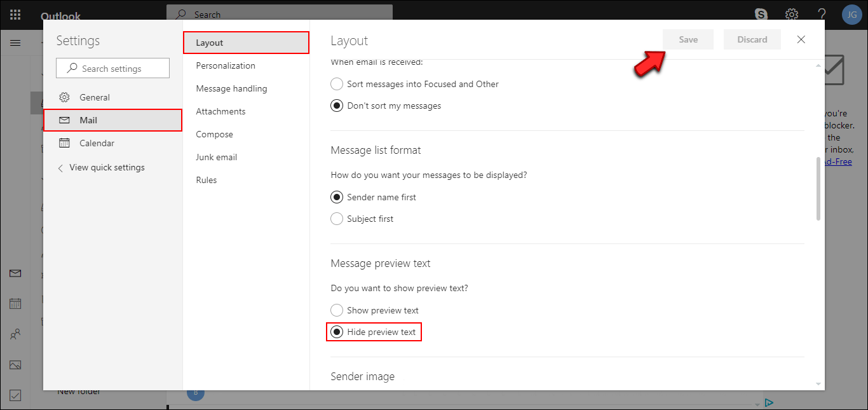Click the Outlook search box
Viewport: 868px width, 410px height.
click(280, 14)
